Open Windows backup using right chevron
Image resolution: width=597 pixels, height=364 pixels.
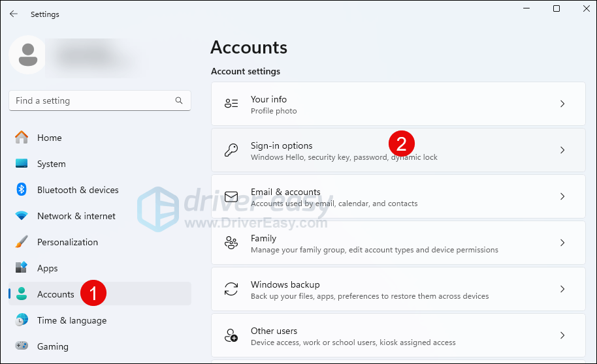pyautogui.click(x=562, y=290)
